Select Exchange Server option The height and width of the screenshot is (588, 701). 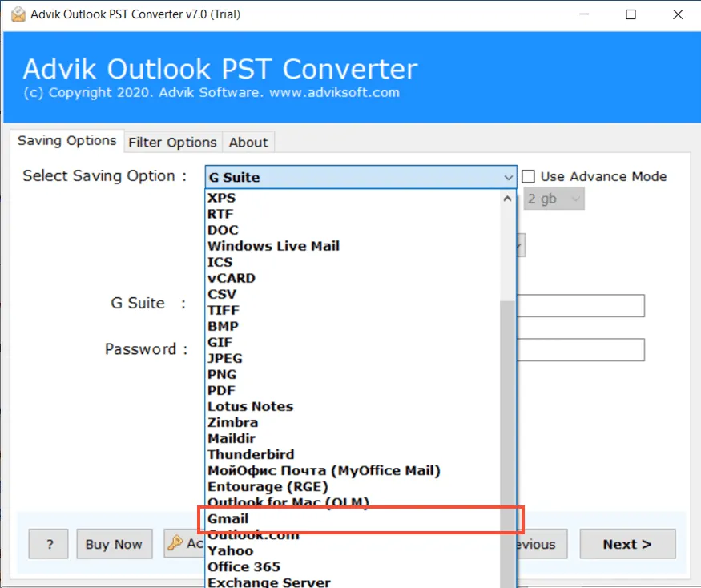click(x=353, y=582)
